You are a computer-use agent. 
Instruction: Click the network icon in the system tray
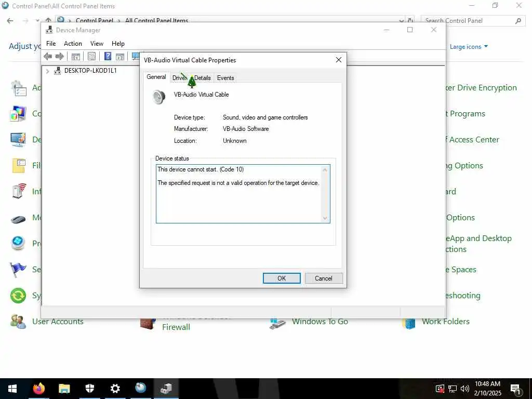coord(453,389)
